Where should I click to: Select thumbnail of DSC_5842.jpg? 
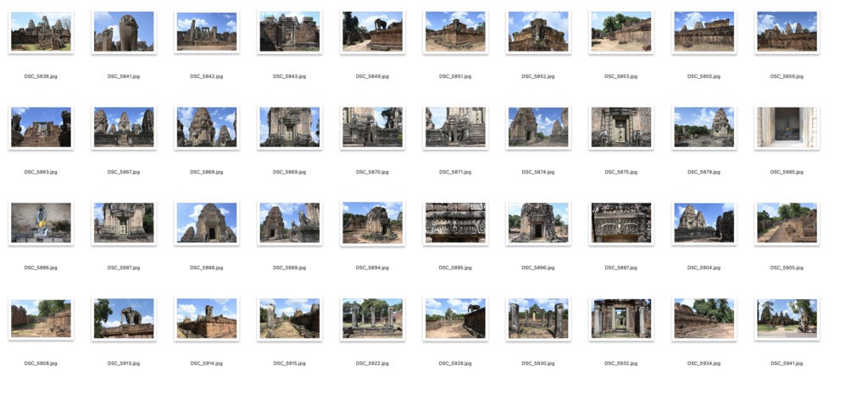pyautogui.click(x=207, y=31)
